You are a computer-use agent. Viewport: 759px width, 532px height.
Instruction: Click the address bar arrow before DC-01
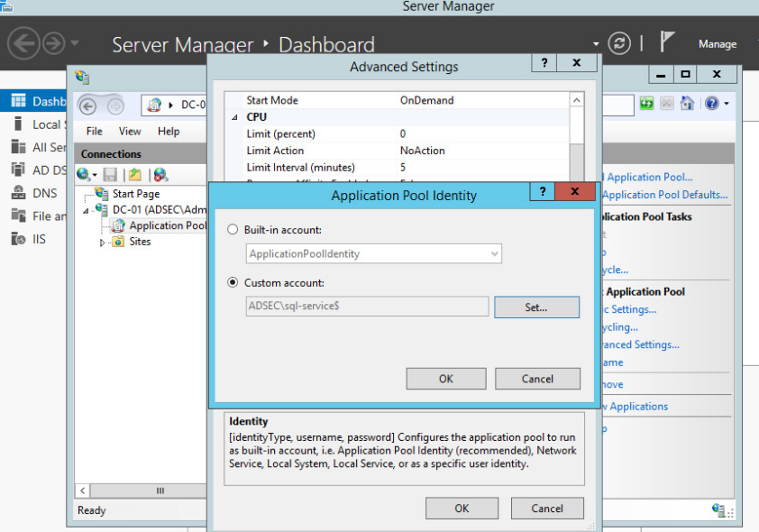(171, 105)
